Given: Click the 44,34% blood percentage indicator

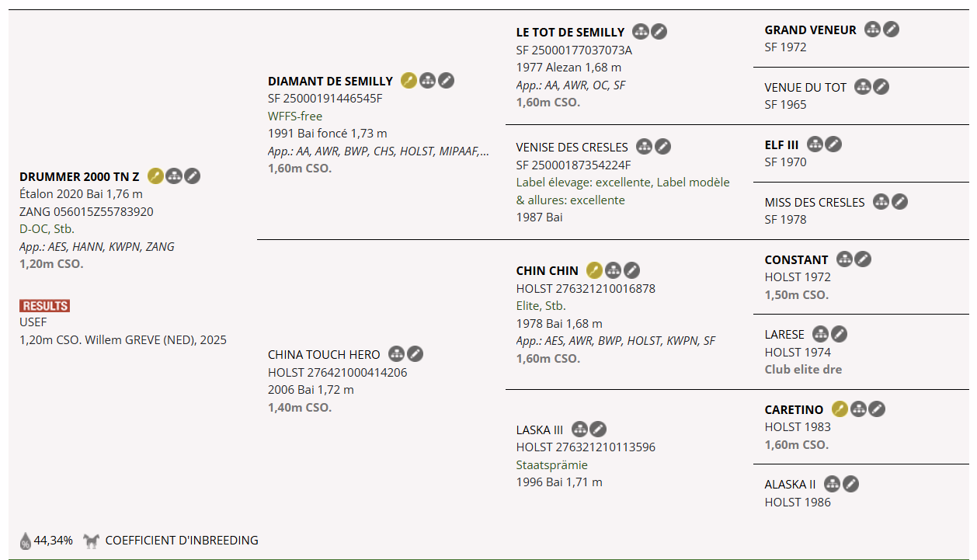Looking at the screenshot, I should (47, 541).
